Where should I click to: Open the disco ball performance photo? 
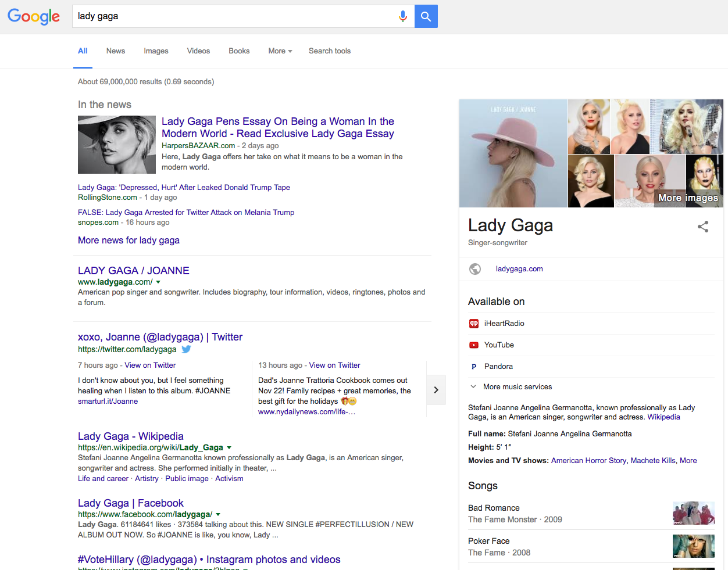click(x=686, y=126)
